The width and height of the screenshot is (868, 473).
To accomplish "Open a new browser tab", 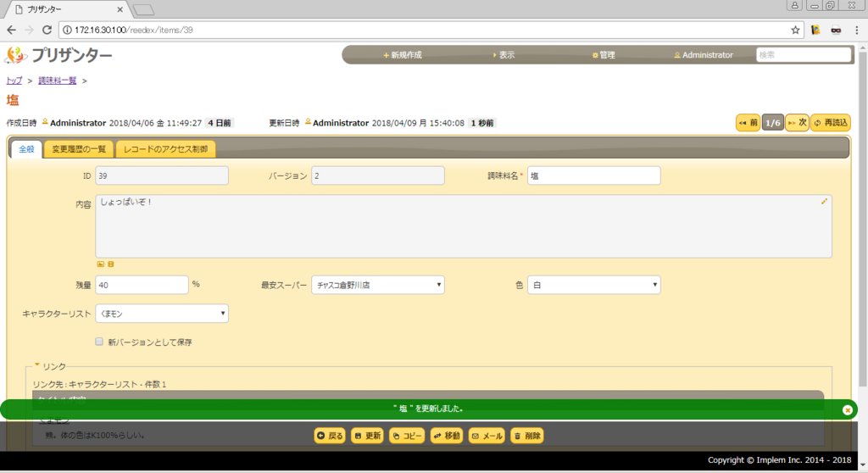I will (x=143, y=10).
